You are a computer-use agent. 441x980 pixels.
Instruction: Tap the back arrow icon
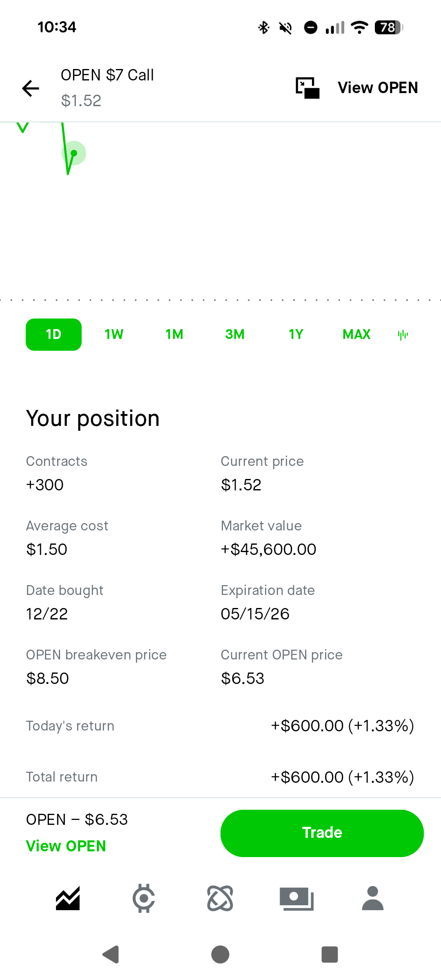[31, 88]
